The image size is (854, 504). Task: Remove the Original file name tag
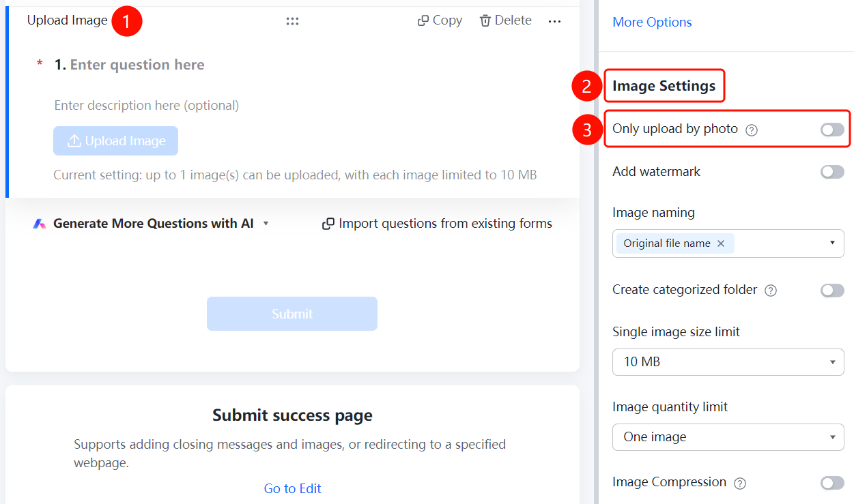click(720, 243)
